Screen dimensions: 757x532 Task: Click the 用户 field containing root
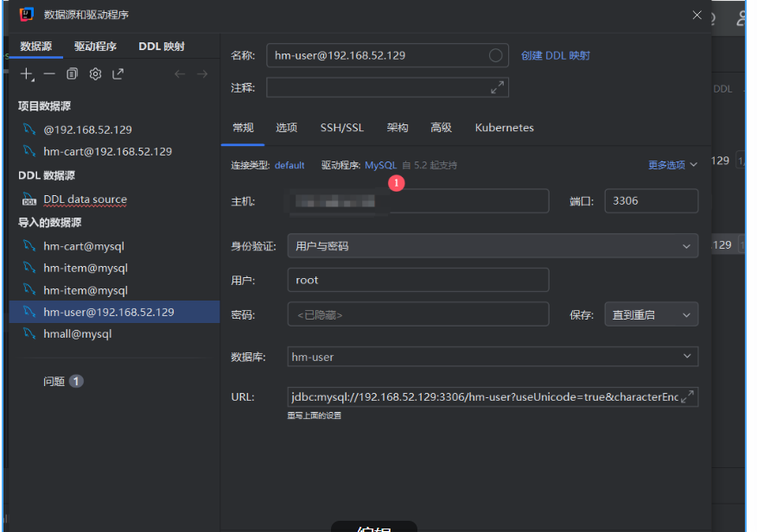tap(418, 280)
